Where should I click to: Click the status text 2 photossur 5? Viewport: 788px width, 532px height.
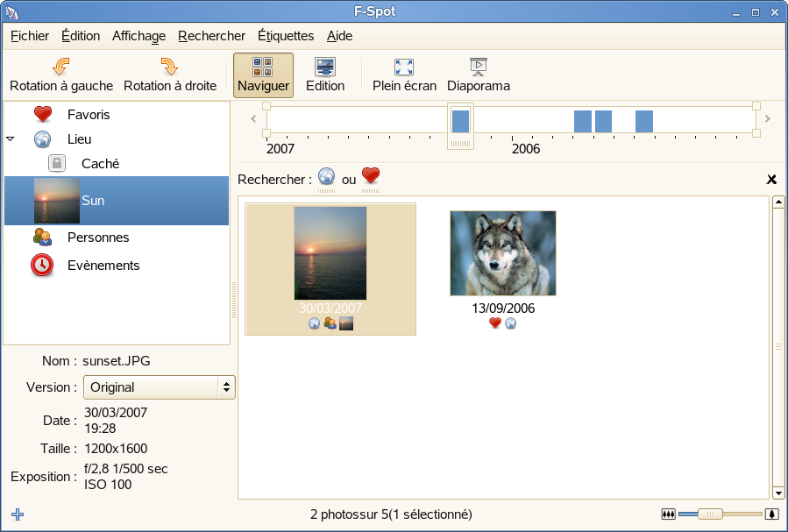(x=349, y=514)
